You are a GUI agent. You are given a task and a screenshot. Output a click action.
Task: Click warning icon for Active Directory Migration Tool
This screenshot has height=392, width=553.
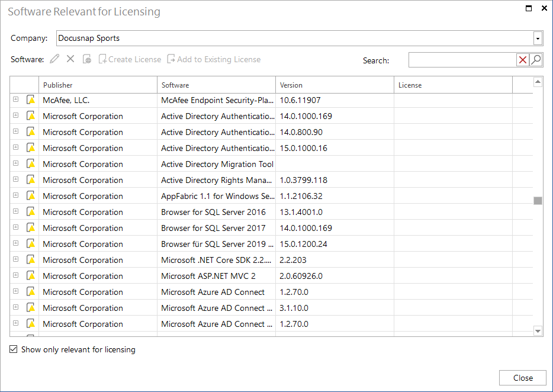[31, 163]
